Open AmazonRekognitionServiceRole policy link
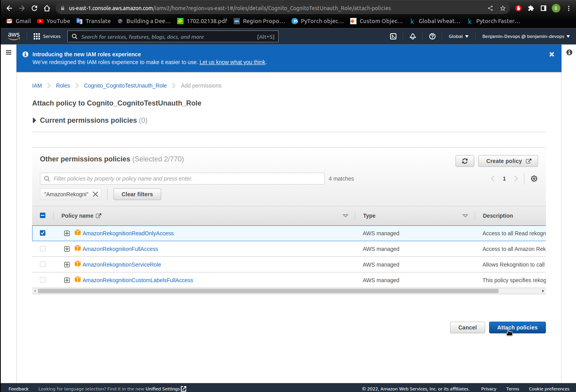576x392 pixels. 122,265
